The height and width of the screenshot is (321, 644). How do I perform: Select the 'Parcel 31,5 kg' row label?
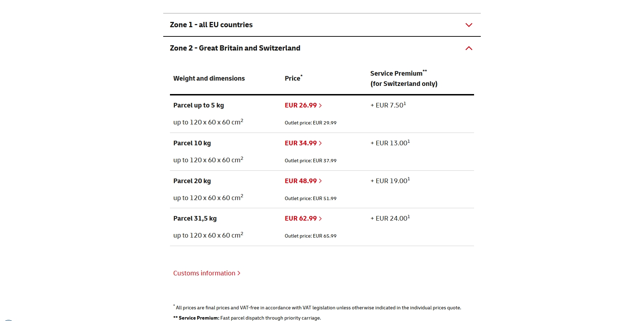click(195, 218)
